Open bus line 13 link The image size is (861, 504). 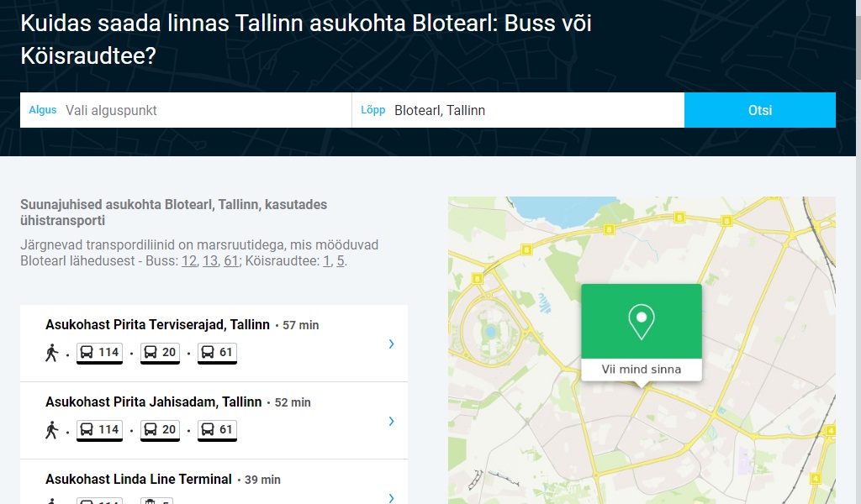coord(210,261)
